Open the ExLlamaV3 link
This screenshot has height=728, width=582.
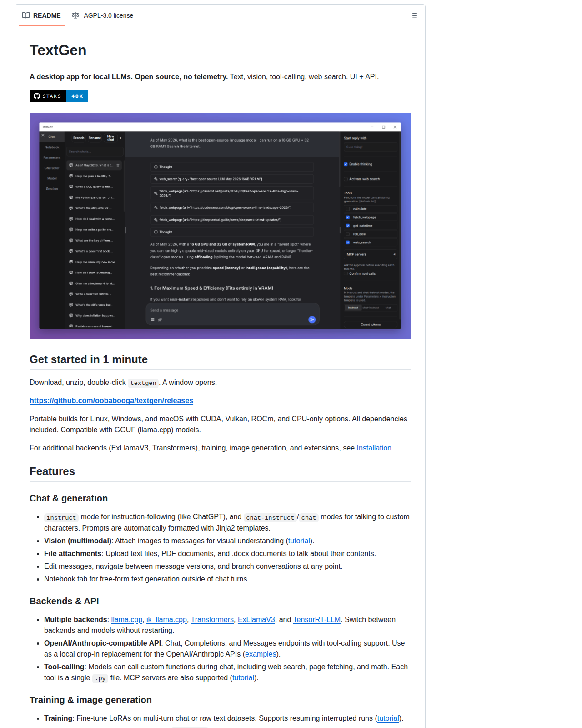(256, 619)
